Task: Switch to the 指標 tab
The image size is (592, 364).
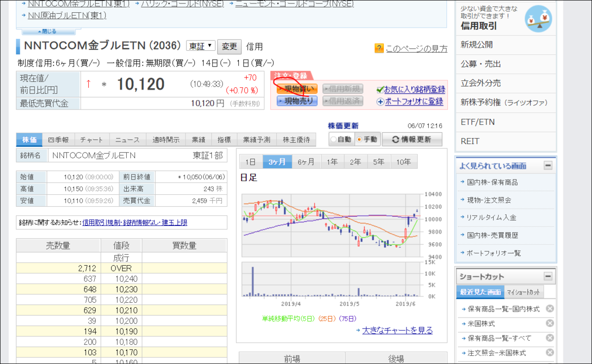Action: pos(224,140)
